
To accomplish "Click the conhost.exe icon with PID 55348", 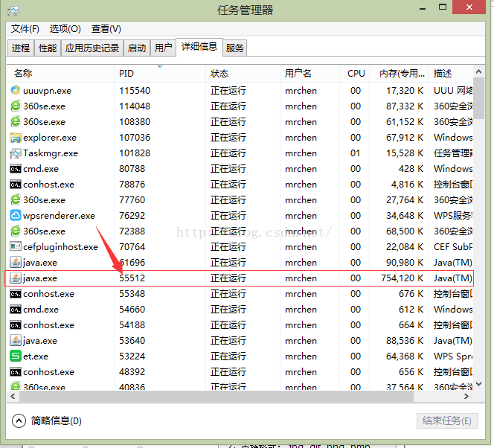I will (16, 294).
